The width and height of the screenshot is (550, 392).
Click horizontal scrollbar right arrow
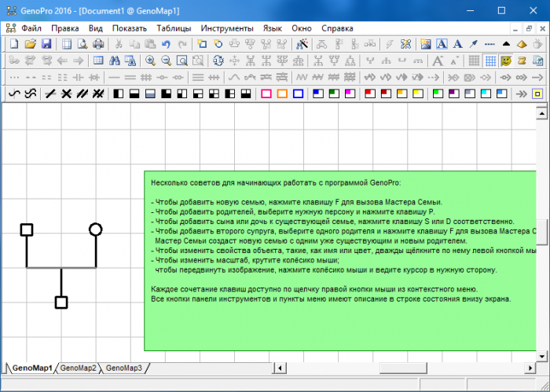pyautogui.click(x=530, y=368)
